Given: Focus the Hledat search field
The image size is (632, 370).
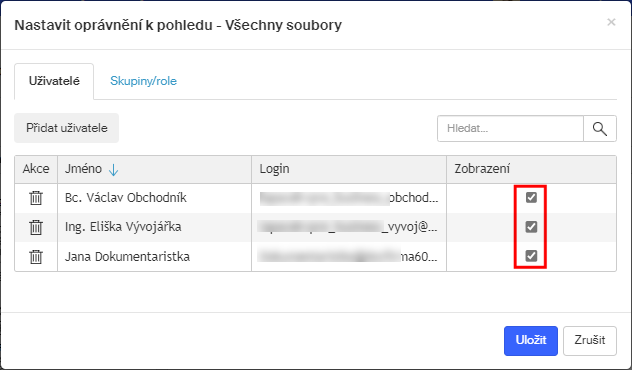Looking at the screenshot, I should 510,129.
